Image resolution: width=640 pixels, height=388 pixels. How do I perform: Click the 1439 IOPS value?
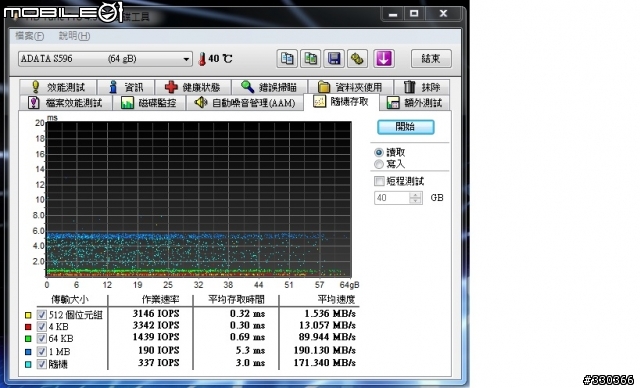(156, 337)
